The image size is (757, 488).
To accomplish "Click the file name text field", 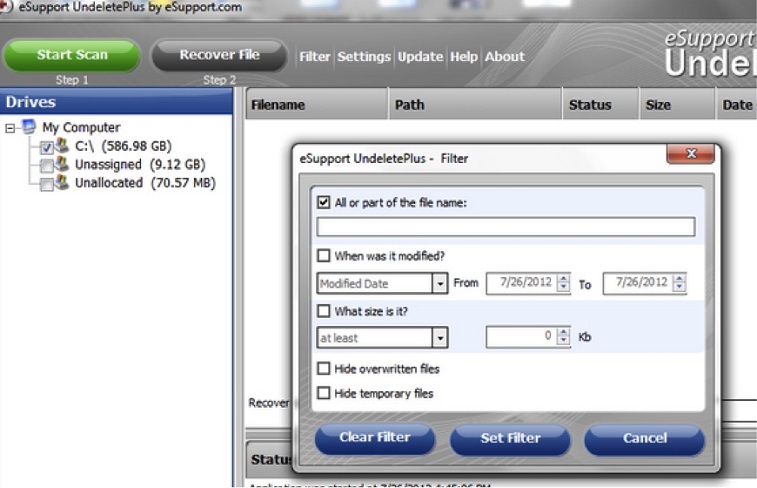I will tap(505, 226).
